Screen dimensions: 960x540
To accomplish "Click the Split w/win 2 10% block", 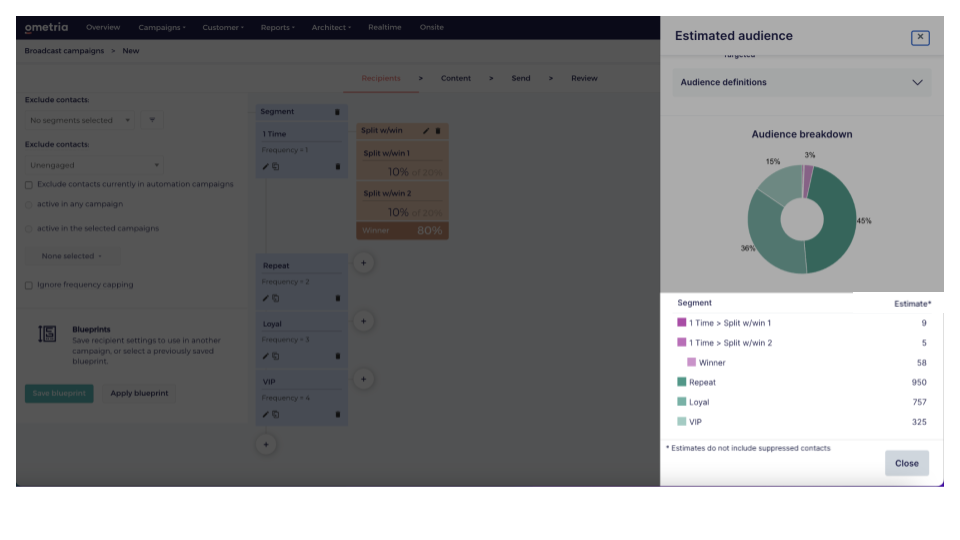I will point(402,202).
